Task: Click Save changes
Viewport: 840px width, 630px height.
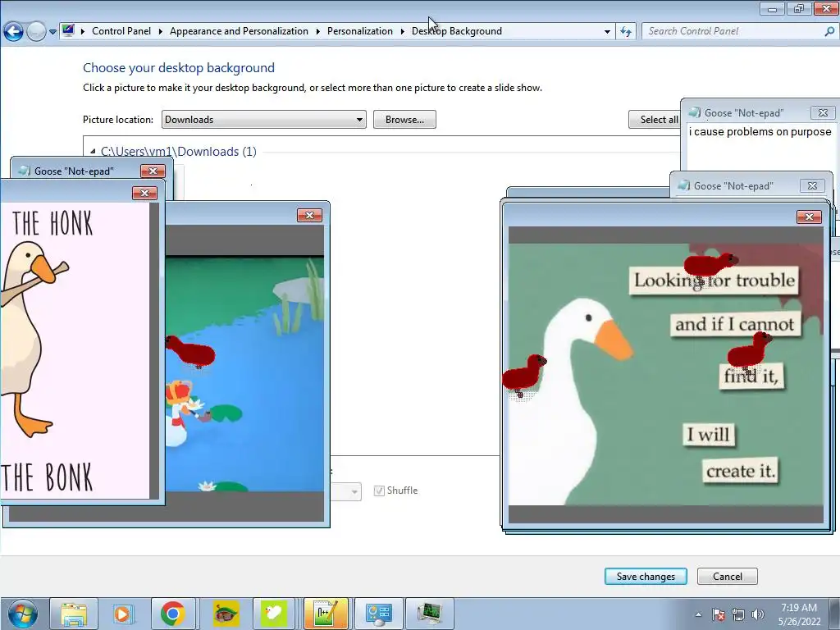Action: [646, 577]
